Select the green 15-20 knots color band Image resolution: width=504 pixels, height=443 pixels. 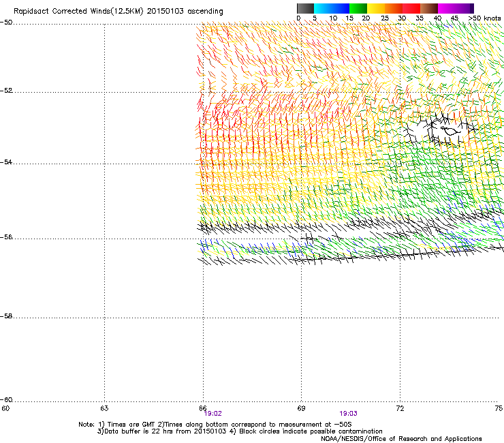[358, 8]
